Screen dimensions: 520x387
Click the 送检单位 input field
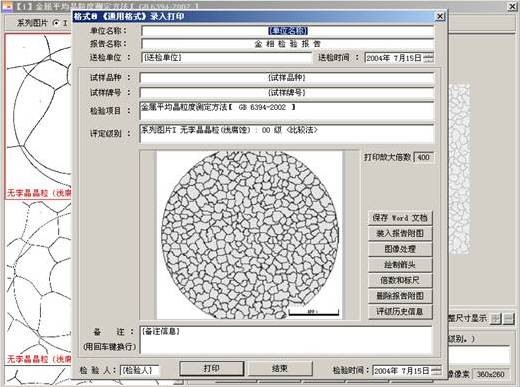point(226,57)
